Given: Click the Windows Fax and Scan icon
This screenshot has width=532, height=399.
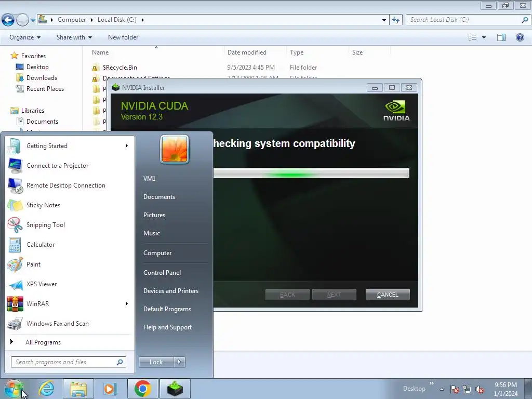Looking at the screenshot, I should coord(15,324).
